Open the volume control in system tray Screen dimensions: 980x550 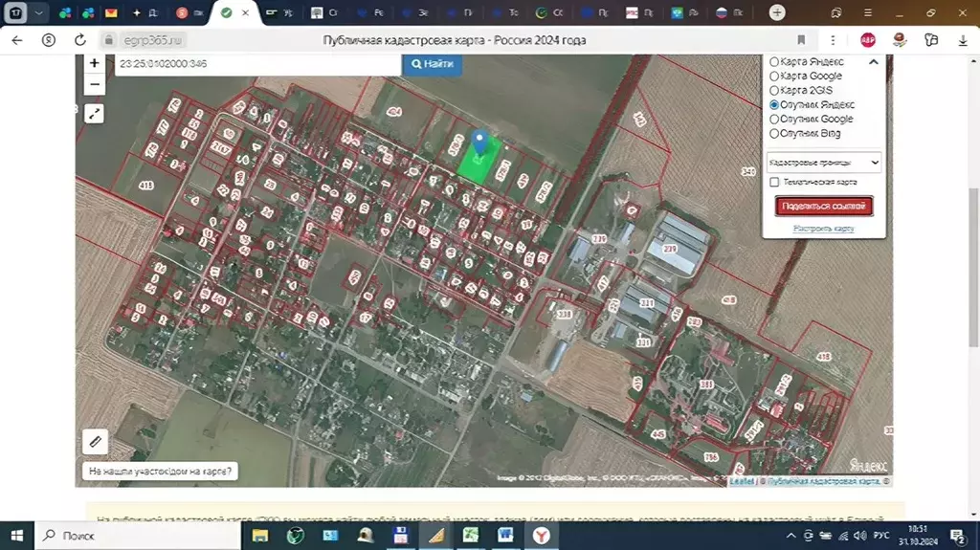[x=860, y=536]
